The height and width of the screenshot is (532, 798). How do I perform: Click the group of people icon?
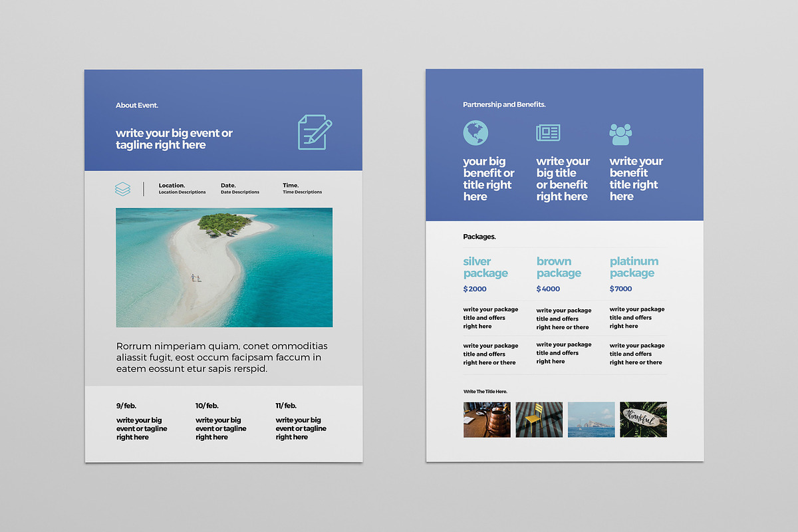click(621, 134)
